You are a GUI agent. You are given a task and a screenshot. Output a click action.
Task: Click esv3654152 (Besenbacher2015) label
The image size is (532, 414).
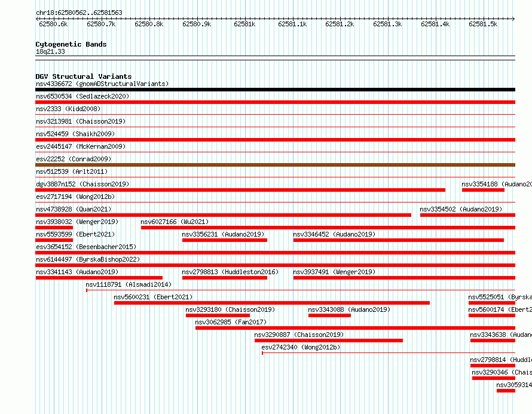[86, 247]
